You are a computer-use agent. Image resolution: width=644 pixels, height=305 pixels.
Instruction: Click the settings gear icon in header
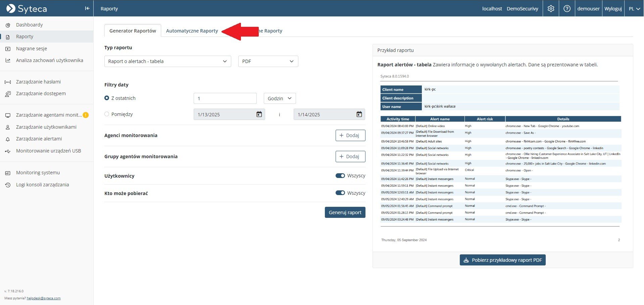pos(551,9)
